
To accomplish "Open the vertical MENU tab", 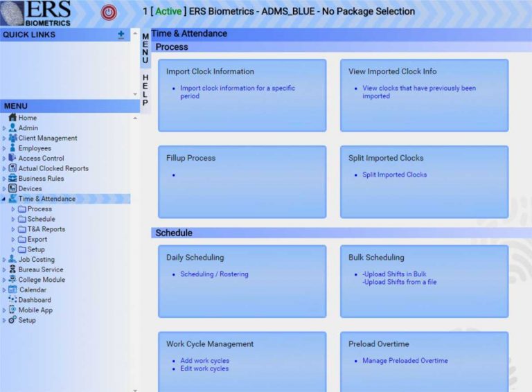I will pos(145,48).
